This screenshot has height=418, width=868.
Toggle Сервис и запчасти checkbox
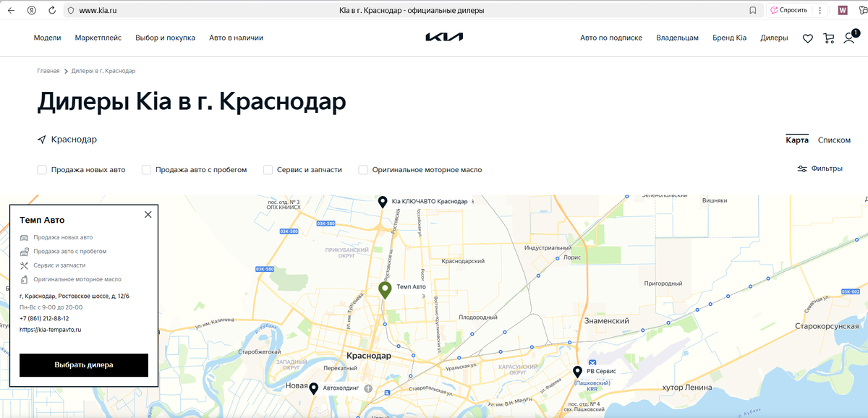tap(268, 170)
